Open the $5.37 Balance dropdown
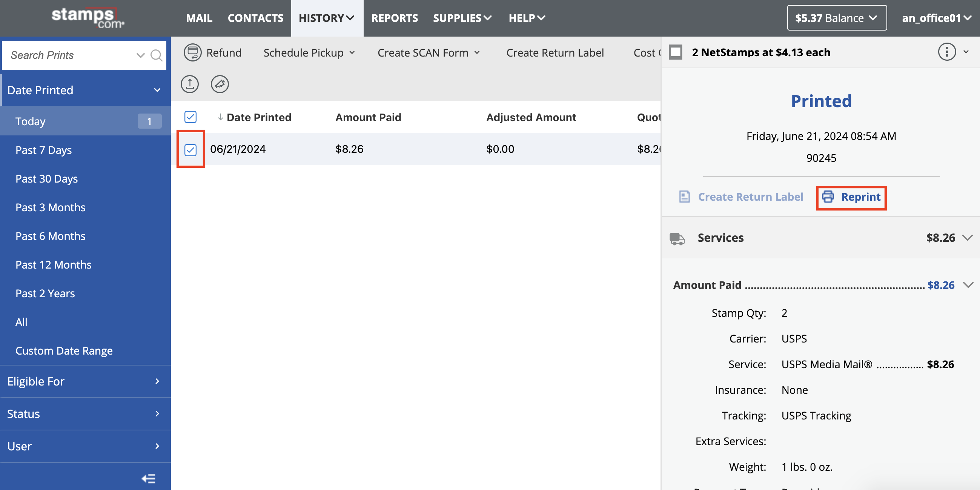This screenshot has height=490, width=980. click(837, 18)
